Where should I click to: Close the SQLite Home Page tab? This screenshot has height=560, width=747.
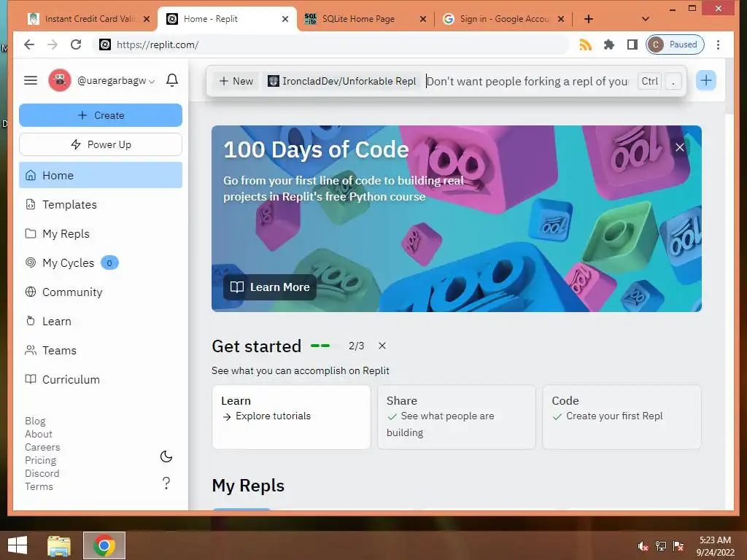(422, 19)
